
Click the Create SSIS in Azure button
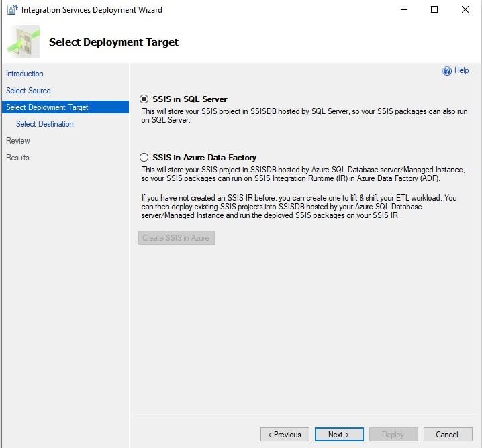pos(177,238)
